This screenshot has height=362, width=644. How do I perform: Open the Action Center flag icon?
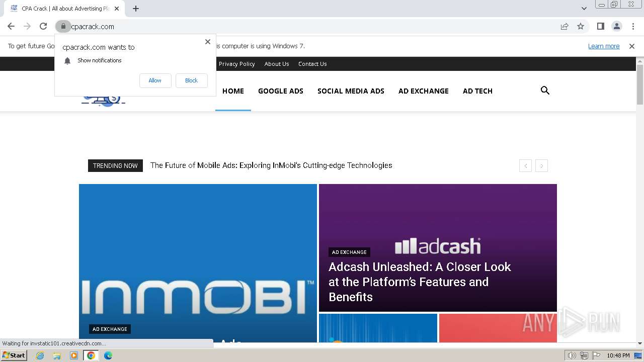pyautogui.click(x=596, y=355)
